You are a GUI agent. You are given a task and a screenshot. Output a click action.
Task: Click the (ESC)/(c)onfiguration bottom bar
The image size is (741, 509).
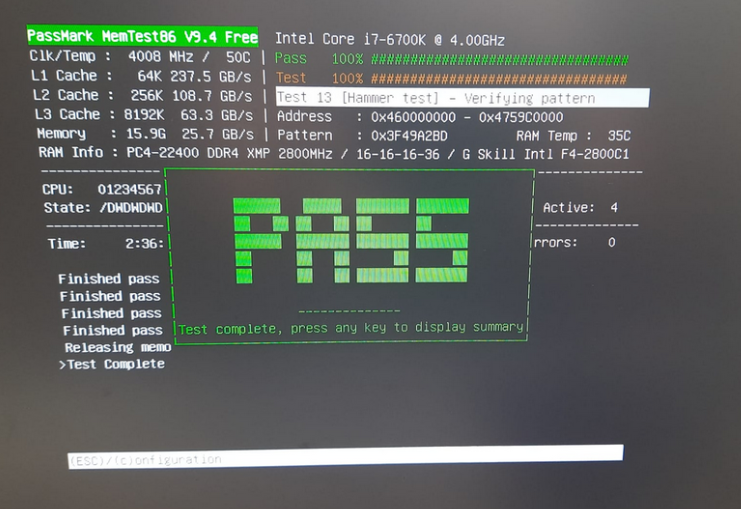click(345, 457)
